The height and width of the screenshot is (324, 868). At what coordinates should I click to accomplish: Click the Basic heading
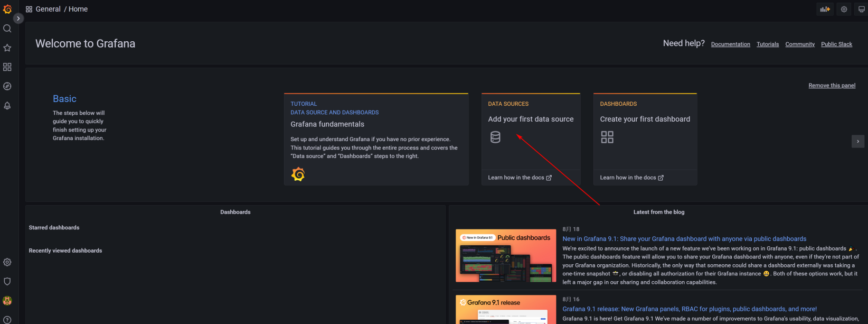pos(64,99)
